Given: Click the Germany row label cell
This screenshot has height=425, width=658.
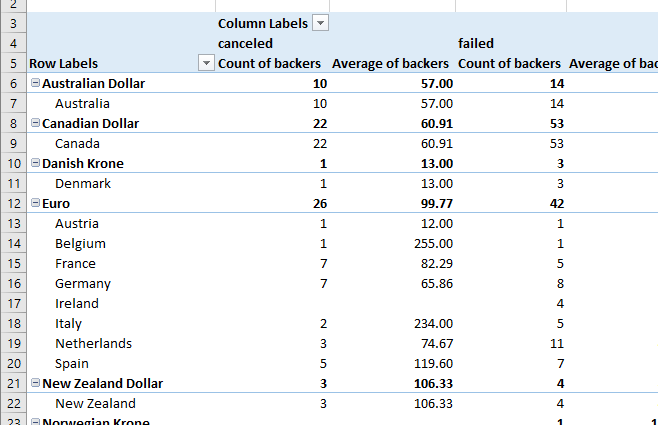Looking at the screenshot, I should tap(83, 283).
